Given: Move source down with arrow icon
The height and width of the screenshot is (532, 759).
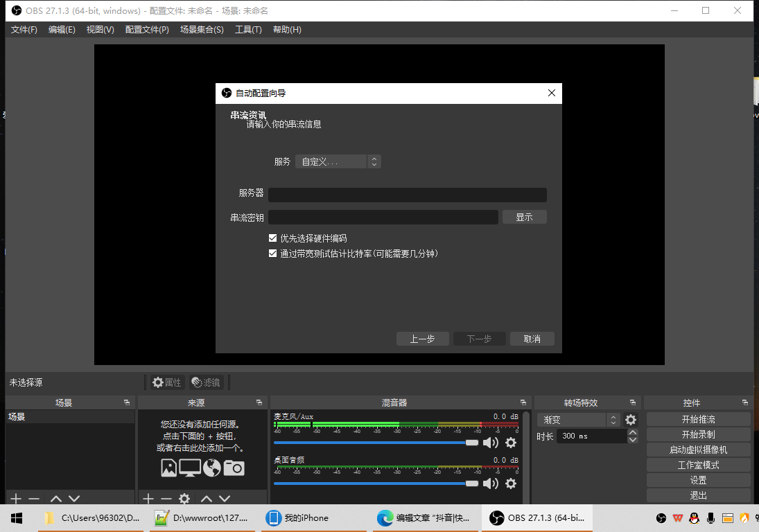Looking at the screenshot, I should pyautogui.click(x=225, y=499).
